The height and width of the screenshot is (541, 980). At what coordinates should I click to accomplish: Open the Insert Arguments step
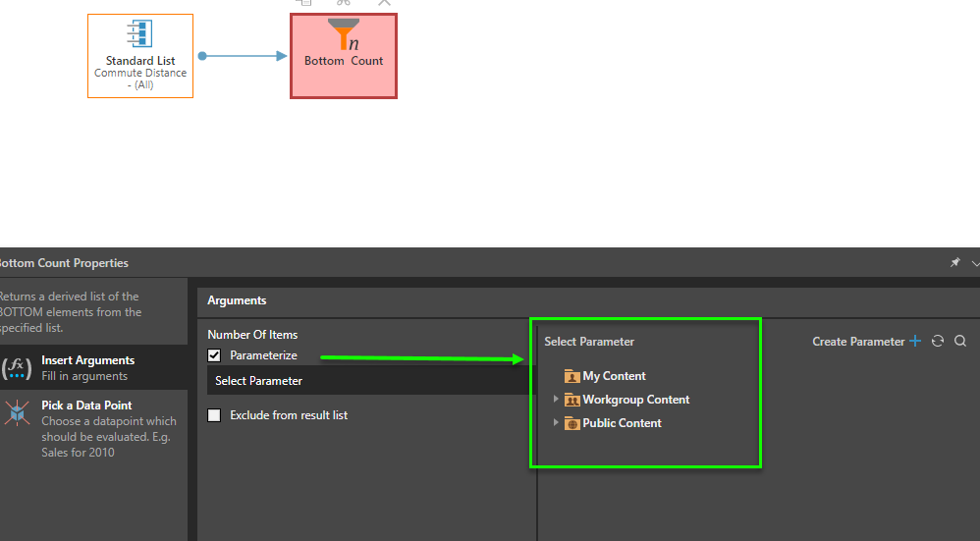(x=88, y=368)
